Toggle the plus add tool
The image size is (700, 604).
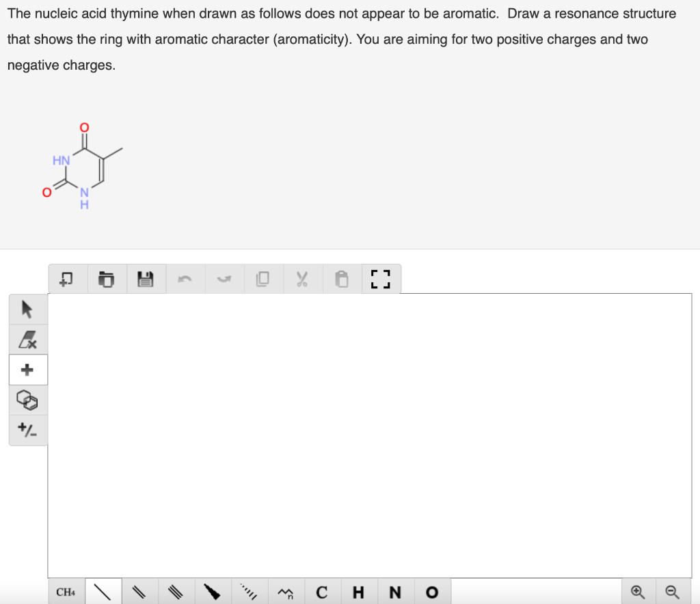pyautogui.click(x=27, y=370)
